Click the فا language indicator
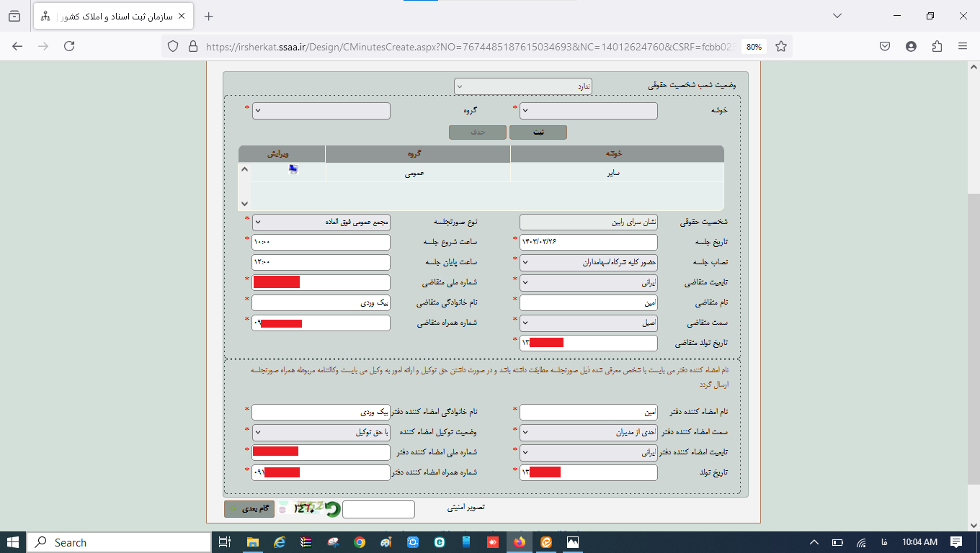This screenshot has height=553, width=980. tap(883, 542)
